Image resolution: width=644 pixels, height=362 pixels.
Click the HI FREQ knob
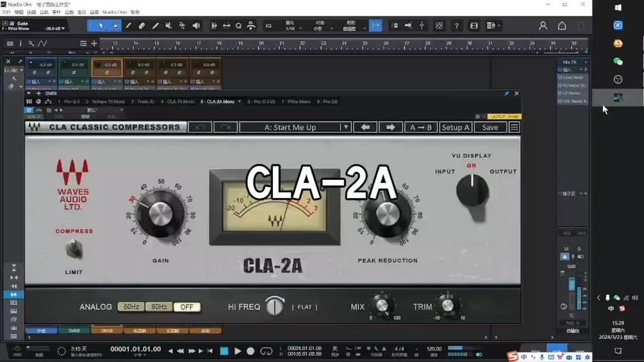point(274,306)
